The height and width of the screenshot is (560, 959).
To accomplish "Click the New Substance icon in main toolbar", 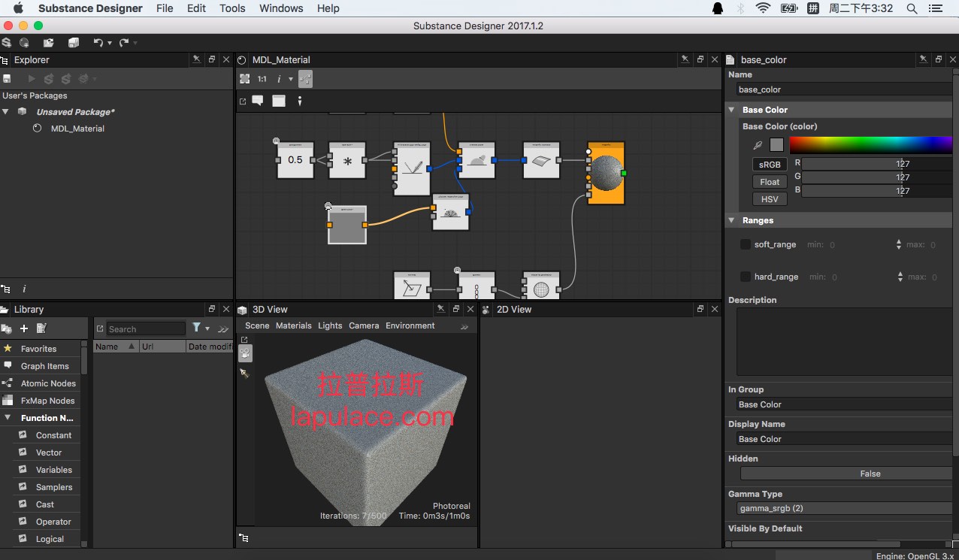I will (x=7, y=43).
